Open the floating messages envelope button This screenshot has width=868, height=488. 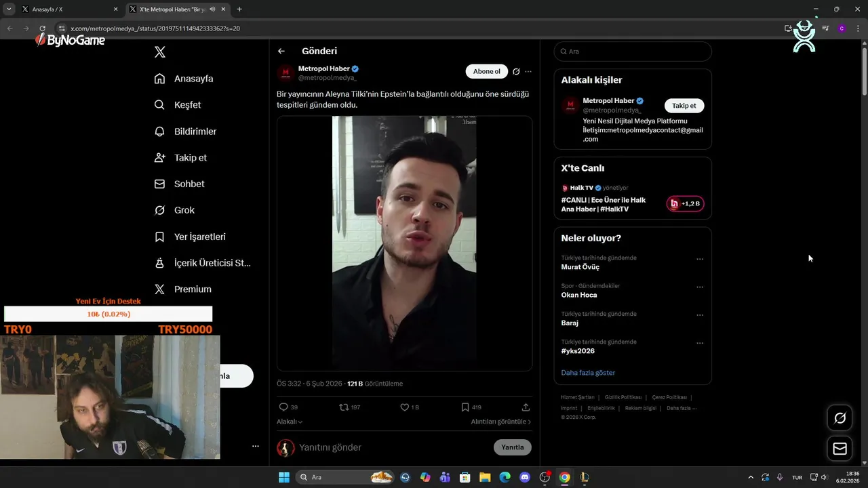coord(840,449)
